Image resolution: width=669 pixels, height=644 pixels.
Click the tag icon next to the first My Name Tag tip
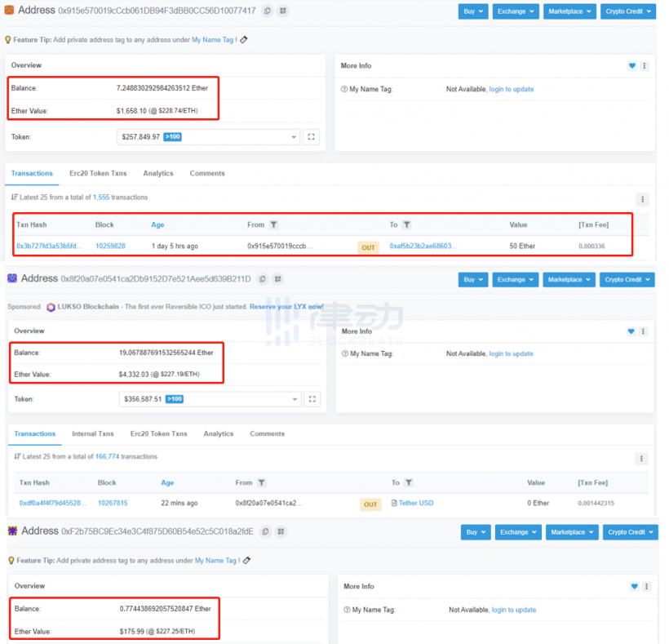[x=244, y=40]
